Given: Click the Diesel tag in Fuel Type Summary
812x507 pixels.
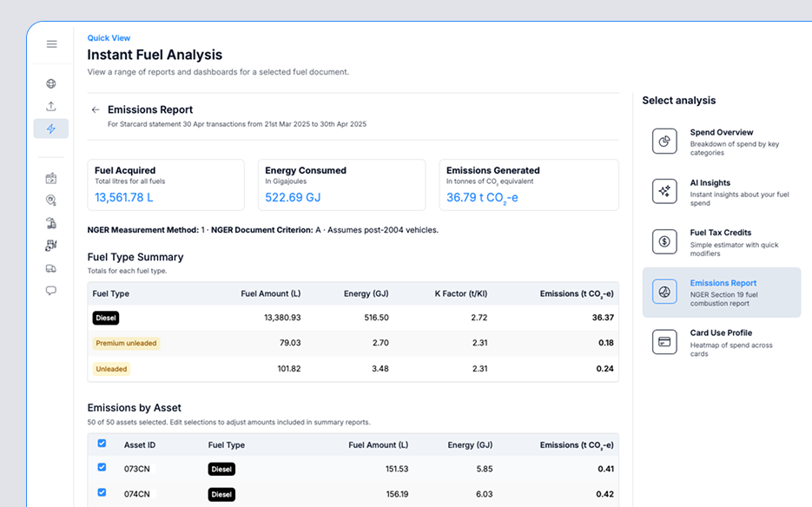Looking at the screenshot, I should coord(106,319).
